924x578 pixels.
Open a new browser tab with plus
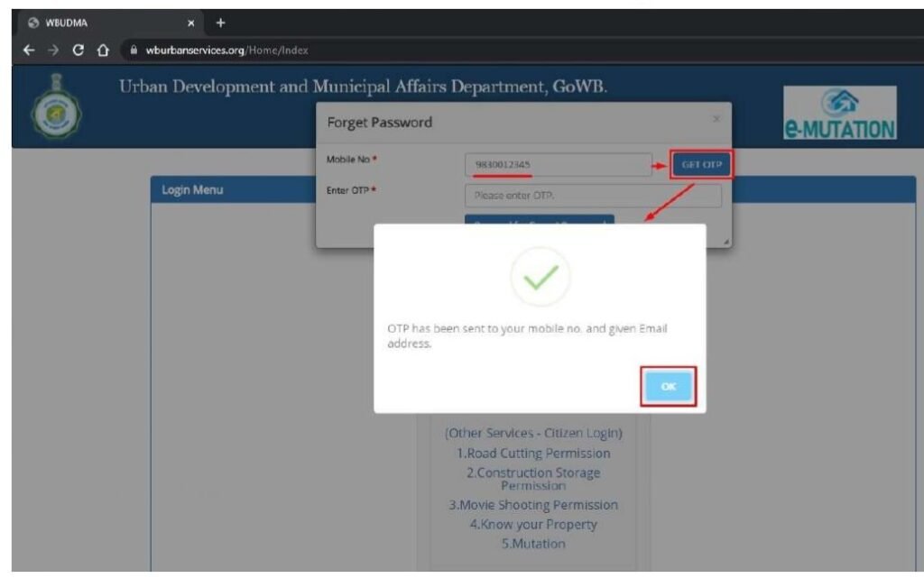tap(220, 23)
